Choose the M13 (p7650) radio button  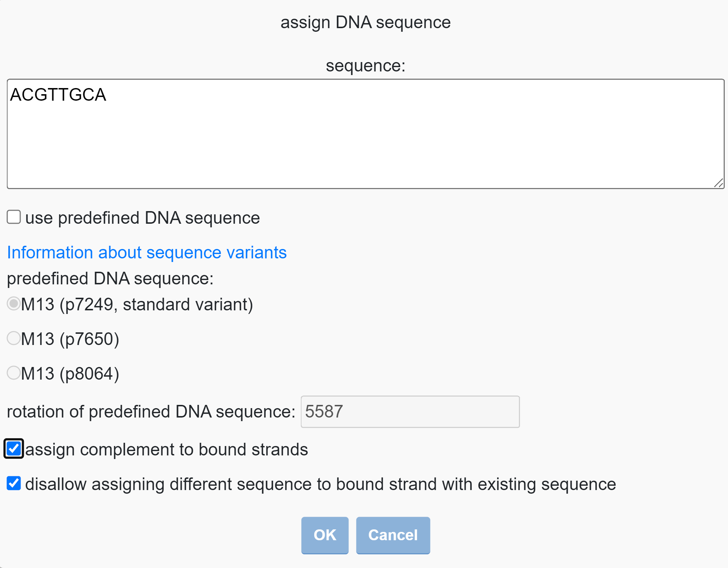(x=14, y=338)
